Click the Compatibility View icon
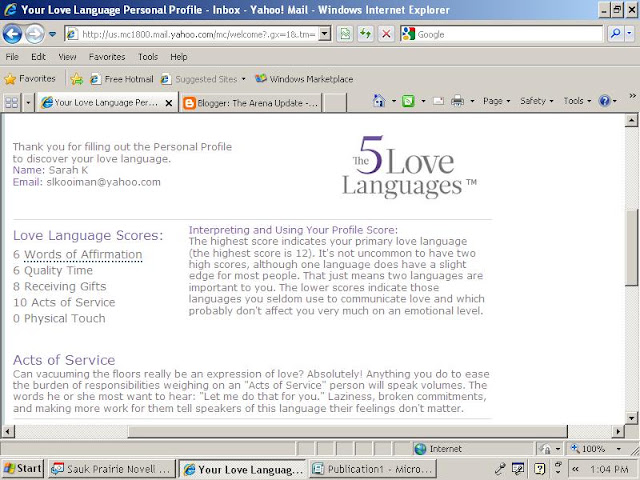Screen dimensions: 640x480 [x=345, y=34]
